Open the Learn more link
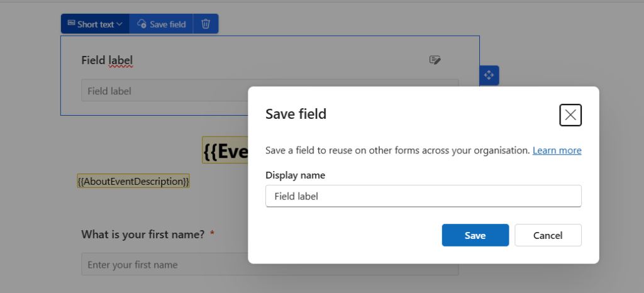 tap(557, 151)
